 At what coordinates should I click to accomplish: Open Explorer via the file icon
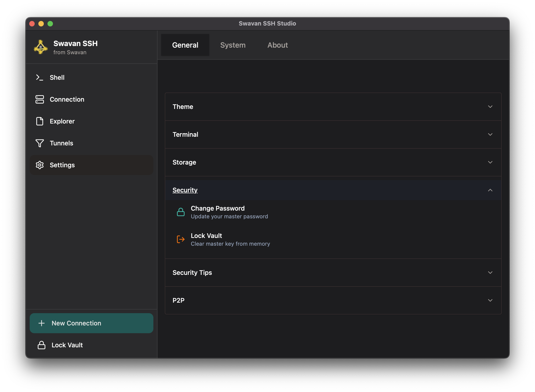pyautogui.click(x=39, y=121)
